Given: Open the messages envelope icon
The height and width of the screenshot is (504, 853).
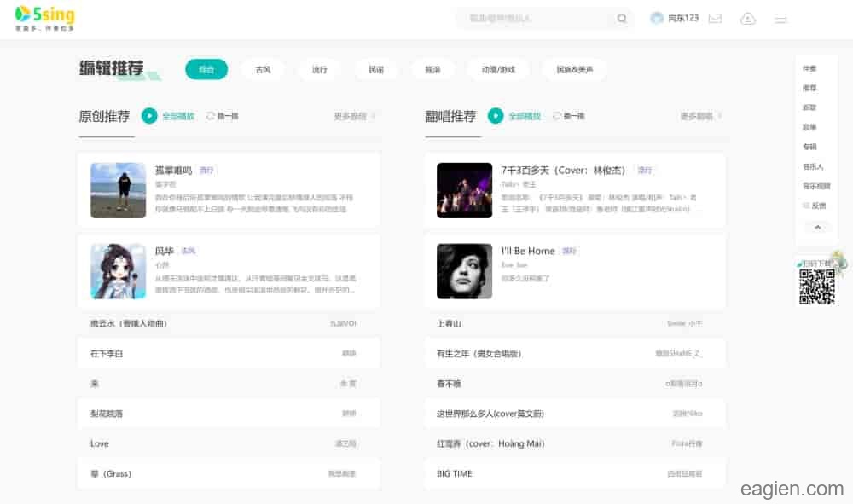Looking at the screenshot, I should [x=715, y=19].
